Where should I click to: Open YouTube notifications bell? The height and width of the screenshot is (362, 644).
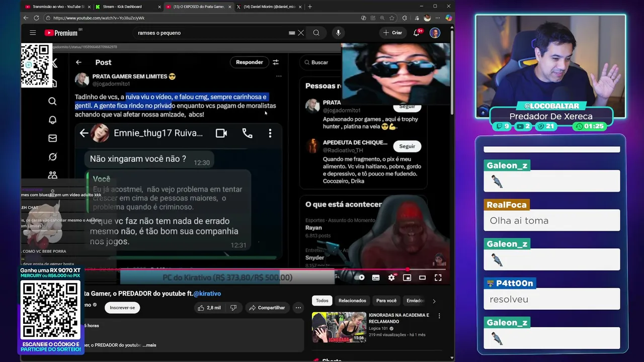417,33
